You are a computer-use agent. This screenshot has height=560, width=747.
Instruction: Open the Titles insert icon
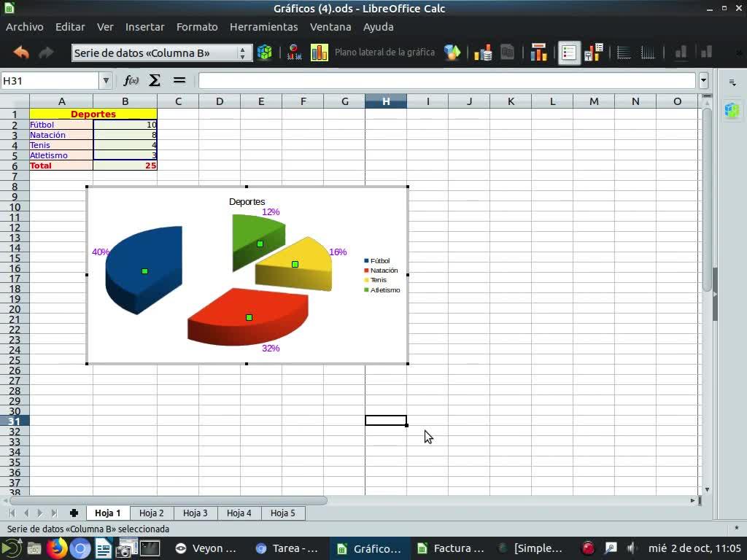(538, 52)
